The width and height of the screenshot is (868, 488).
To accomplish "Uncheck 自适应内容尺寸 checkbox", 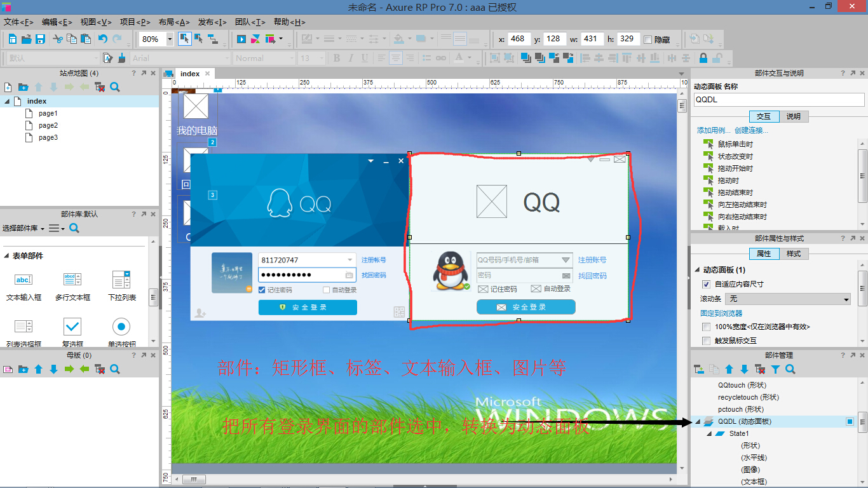I will 706,284.
